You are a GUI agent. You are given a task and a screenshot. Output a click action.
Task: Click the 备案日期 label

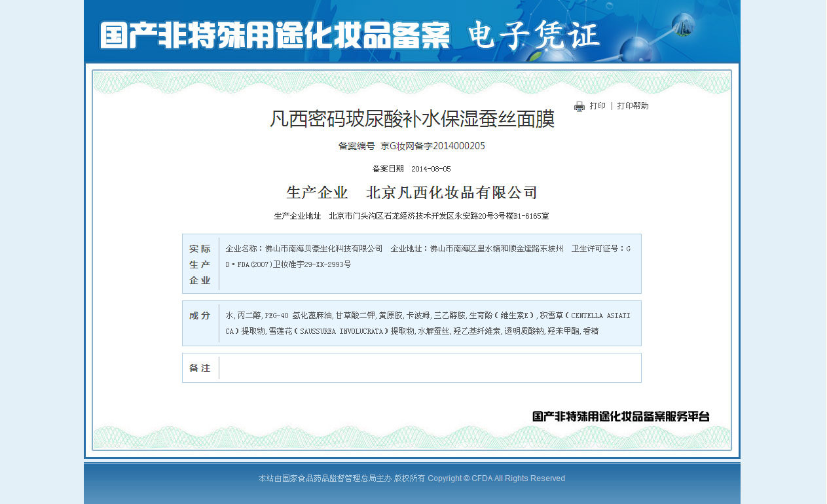(388, 169)
